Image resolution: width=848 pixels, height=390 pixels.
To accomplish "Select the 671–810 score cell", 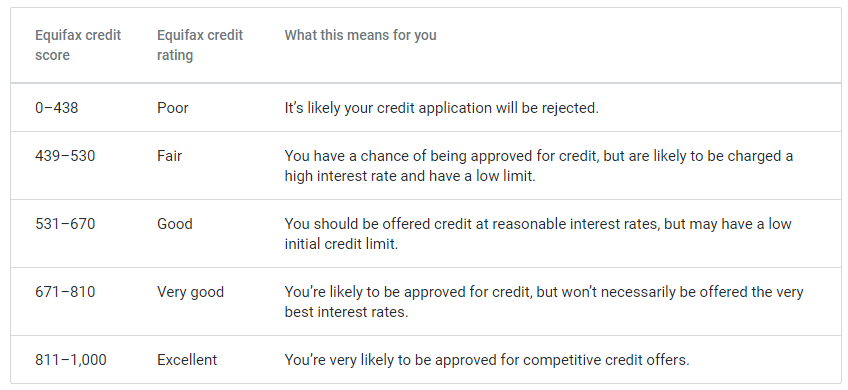I will click(65, 292).
